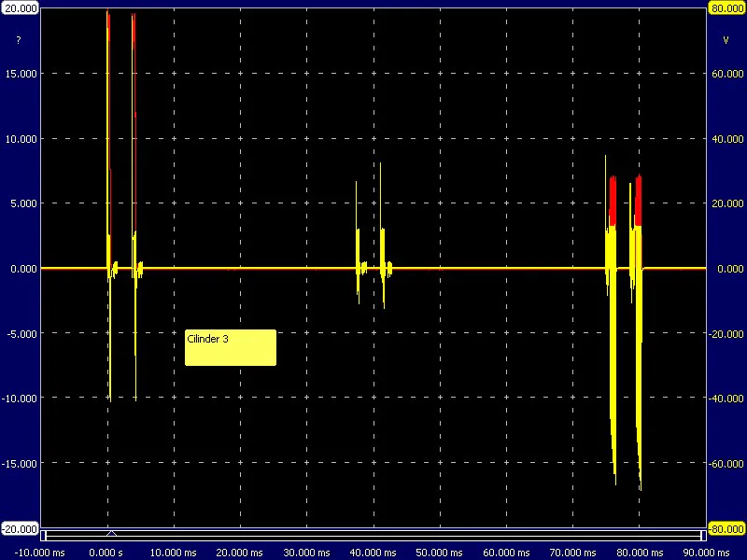This screenshot has height=560, width=747.
Task: Click the ? unit label on left axis
Action: click(19, 40)
